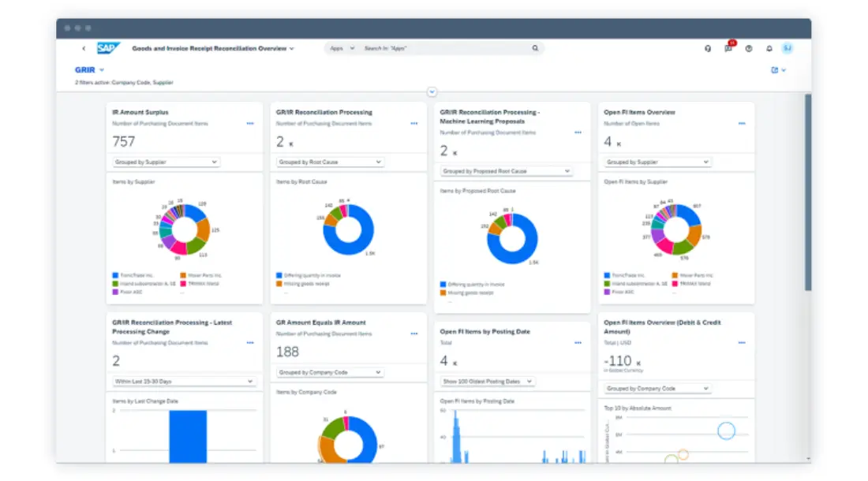Click the filters active Company Code, Supplier text
The width and height of the screenshot is (868, 481).
(124, 82)
